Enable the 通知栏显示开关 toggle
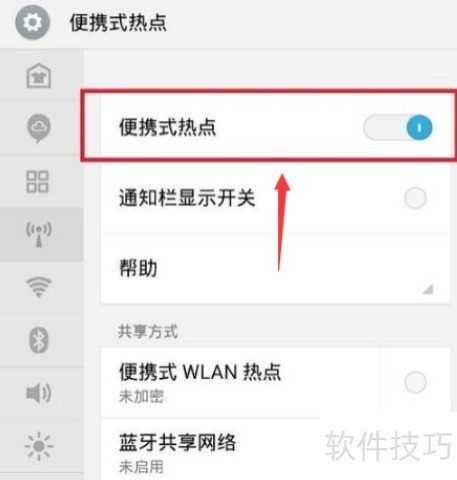Viewport: 457px width, 480px height. click(x=415, y=198)
